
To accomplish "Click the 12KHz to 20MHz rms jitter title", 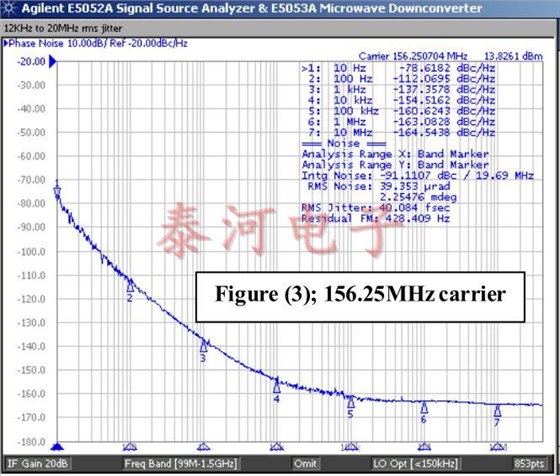I will (63, 28).
